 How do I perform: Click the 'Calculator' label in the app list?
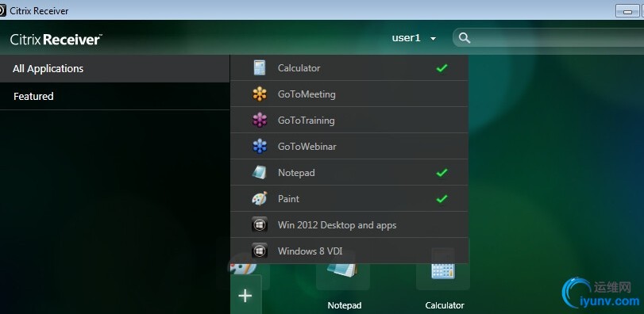[299, 68]
